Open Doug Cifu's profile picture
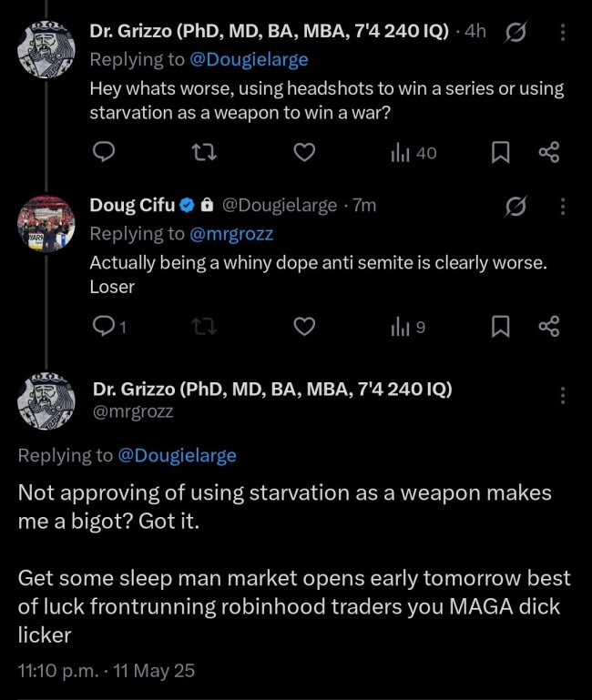The width and height of the screenshot is (592, 700). (46, 223)
